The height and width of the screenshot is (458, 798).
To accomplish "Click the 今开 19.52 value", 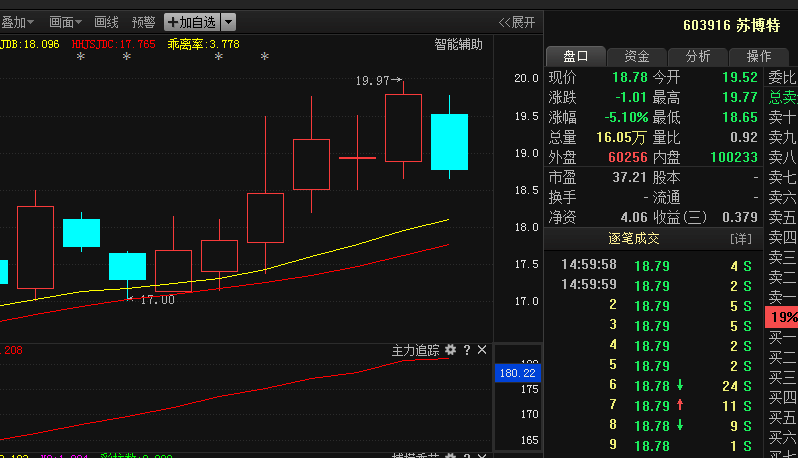I will tap(740, 77).
